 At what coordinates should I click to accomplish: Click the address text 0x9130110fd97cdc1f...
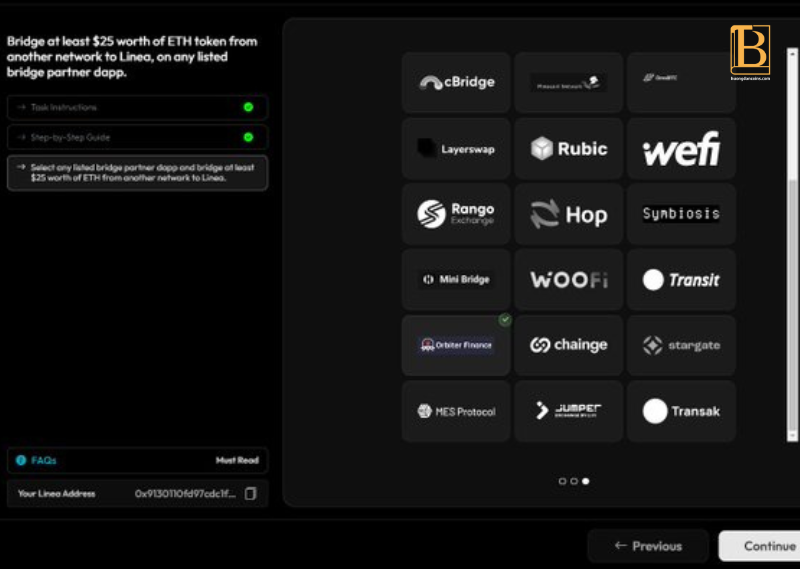[185, 493]
